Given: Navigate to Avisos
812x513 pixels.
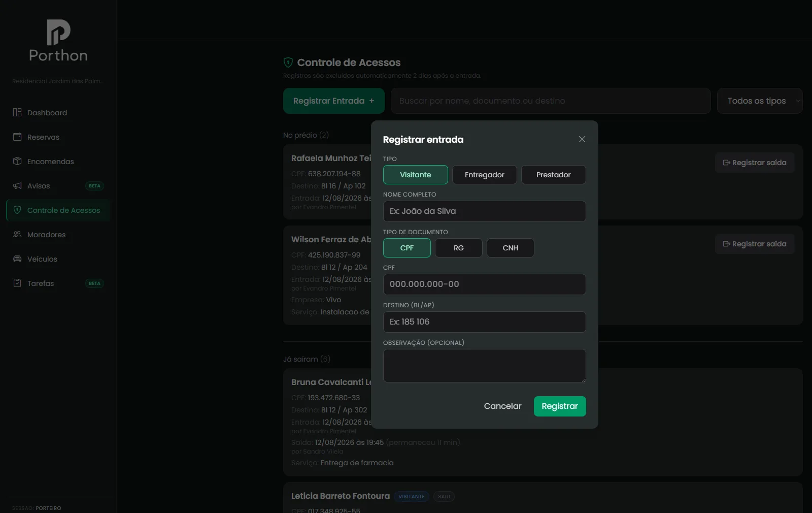Looking at the screenshot, I should (58, 186).
